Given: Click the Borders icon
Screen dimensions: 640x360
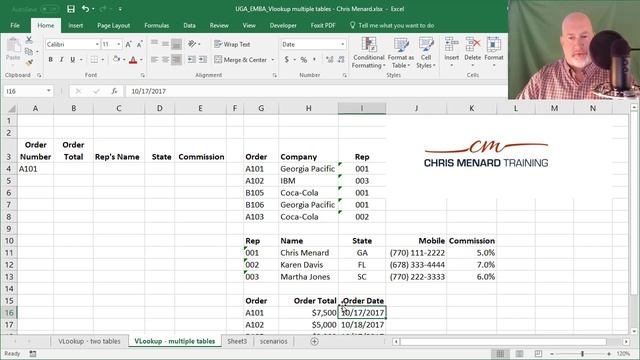Looking at the screenshot, I should pos(94,60).
